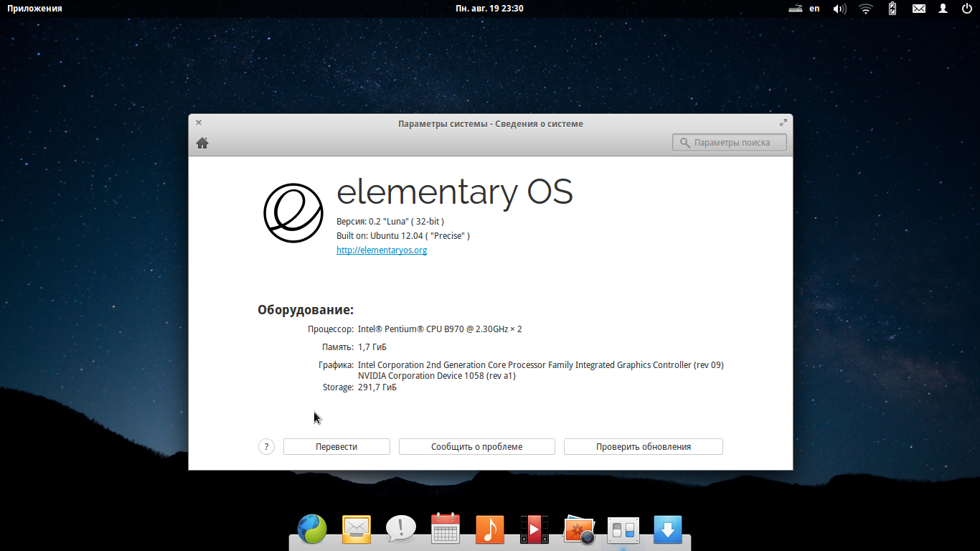
Task: Click the storage value 291,7 ГиБ
Action: point(377,387)
